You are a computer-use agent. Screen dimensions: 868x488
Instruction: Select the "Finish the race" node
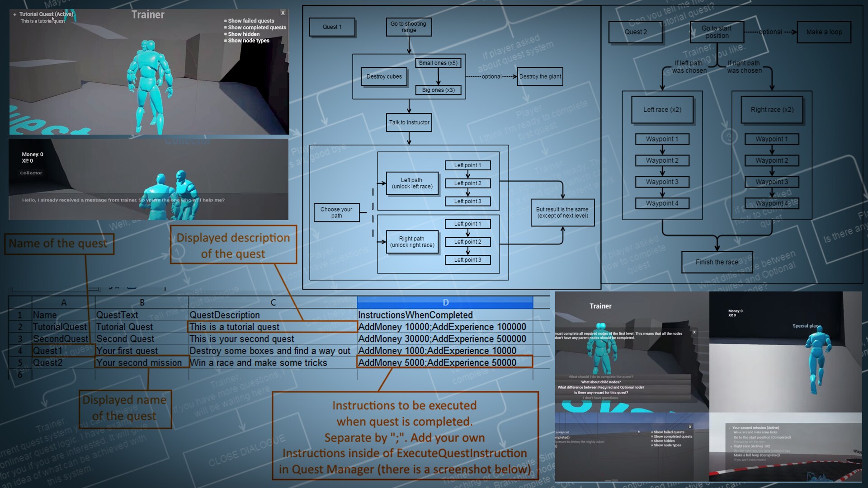717,262
